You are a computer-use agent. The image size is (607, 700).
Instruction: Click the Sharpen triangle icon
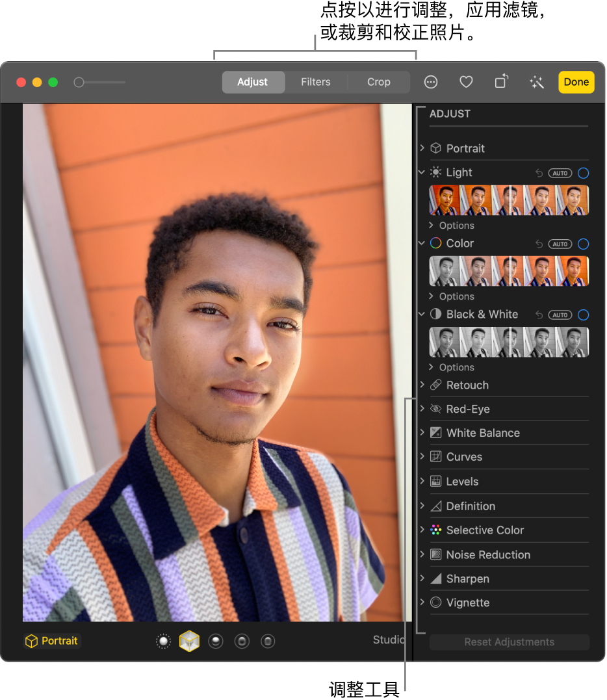(435, 578)
